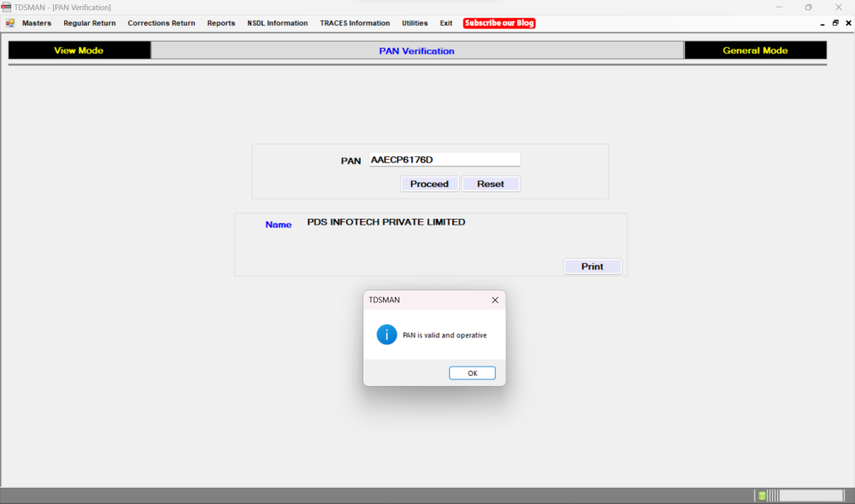The image size is (855, 504).
Task: Click the PAN Verification header title
Action: (x=416, y=50)
